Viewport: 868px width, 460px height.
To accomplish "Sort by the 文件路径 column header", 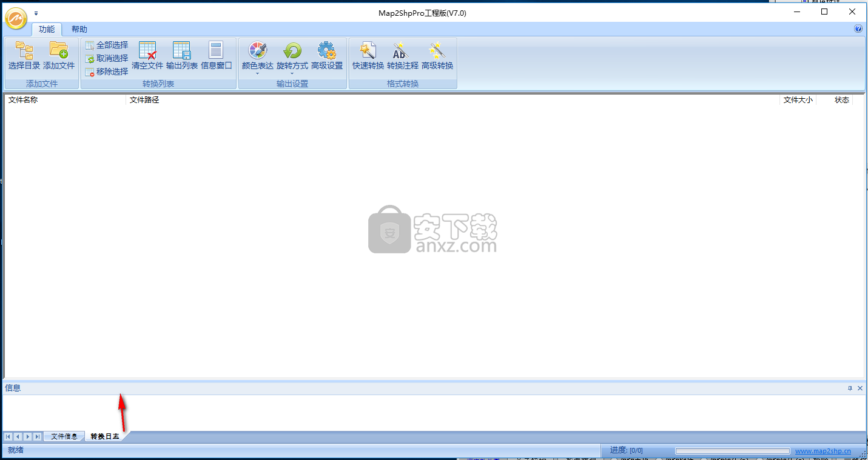I will point(453,100).
